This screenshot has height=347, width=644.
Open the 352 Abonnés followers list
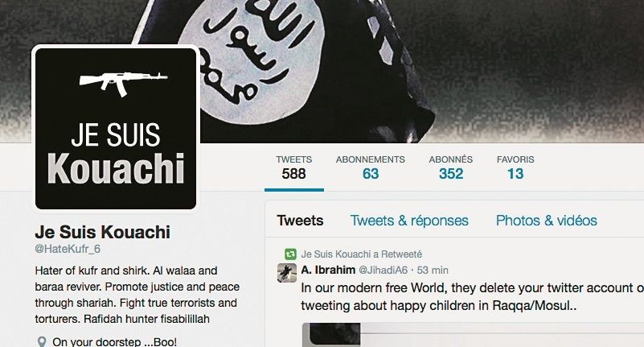(451, 168)
